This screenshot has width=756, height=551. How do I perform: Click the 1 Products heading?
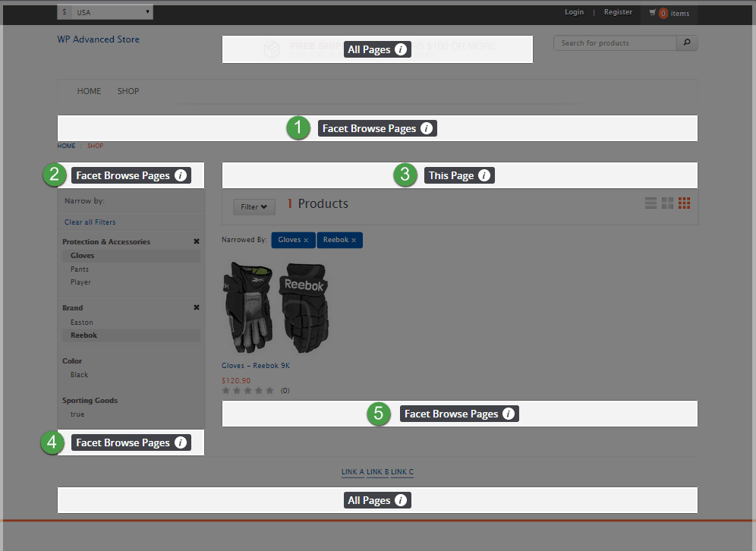pos(318,203)
